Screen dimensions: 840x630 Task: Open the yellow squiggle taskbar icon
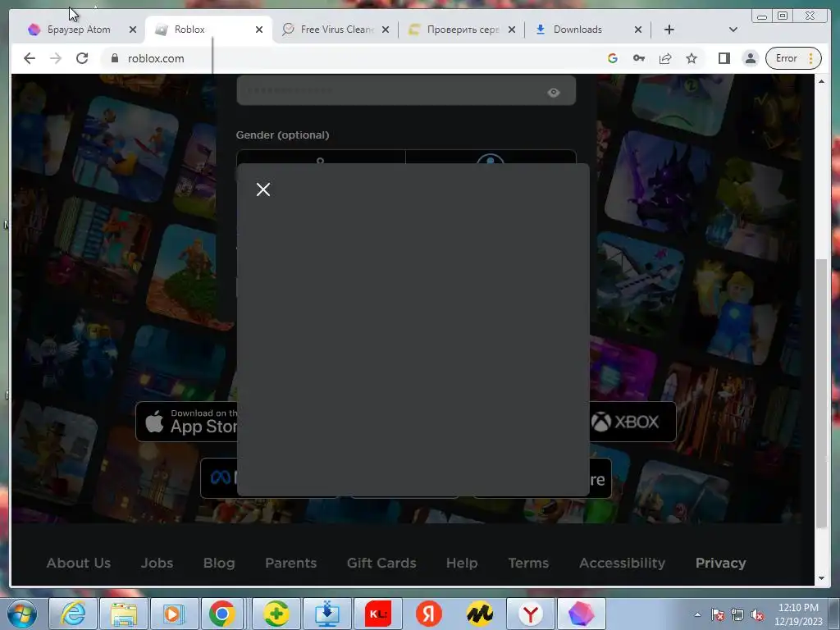479,614
